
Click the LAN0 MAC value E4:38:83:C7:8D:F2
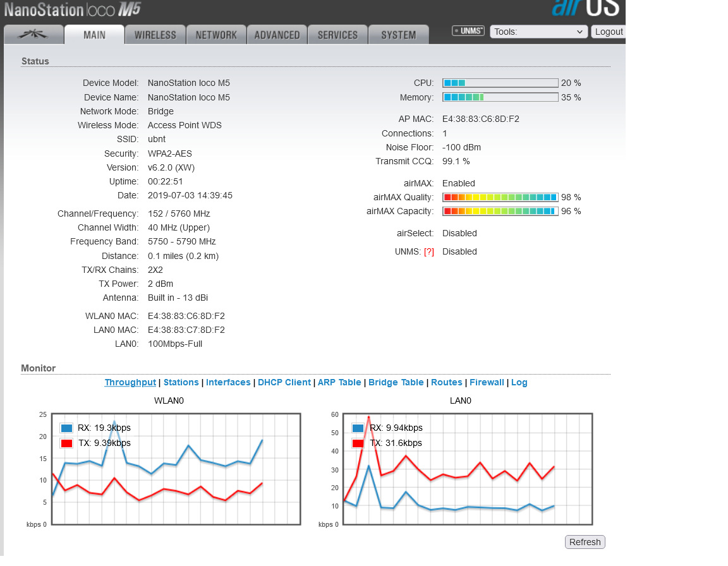tap(186, 330)
